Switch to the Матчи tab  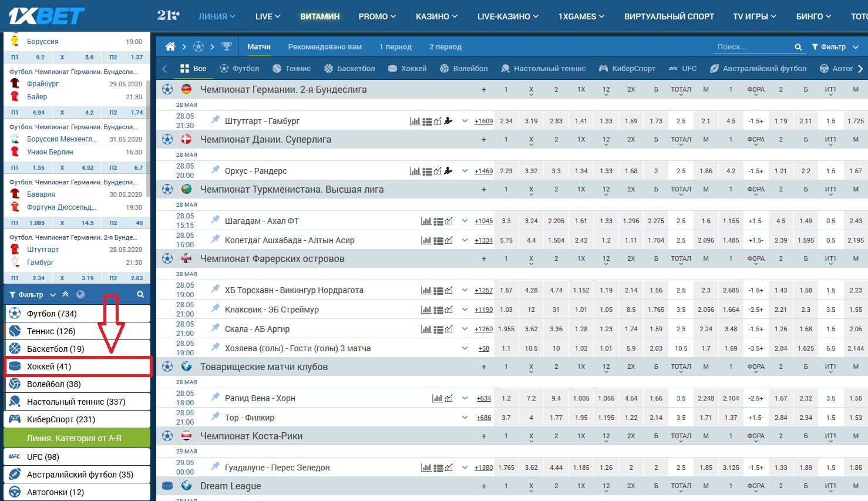[259, 46]
